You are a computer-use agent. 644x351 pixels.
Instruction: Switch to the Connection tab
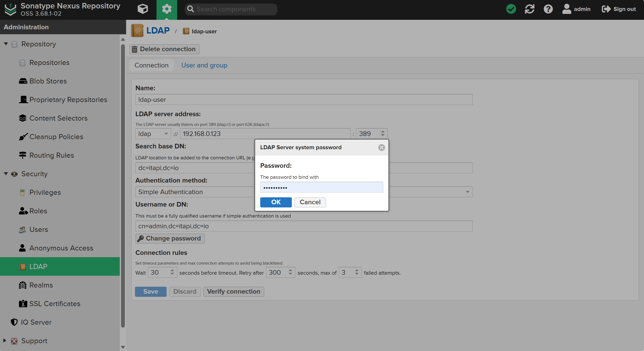coord(151,65)
